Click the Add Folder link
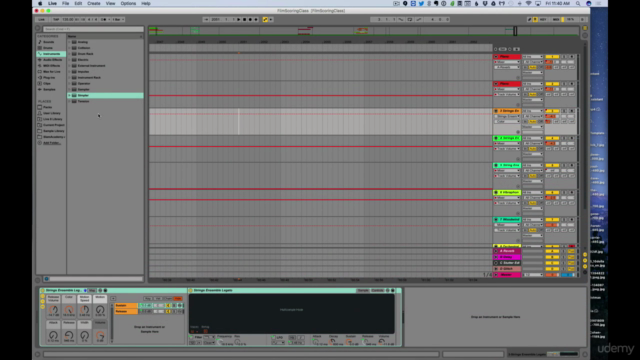 [52, 143]
